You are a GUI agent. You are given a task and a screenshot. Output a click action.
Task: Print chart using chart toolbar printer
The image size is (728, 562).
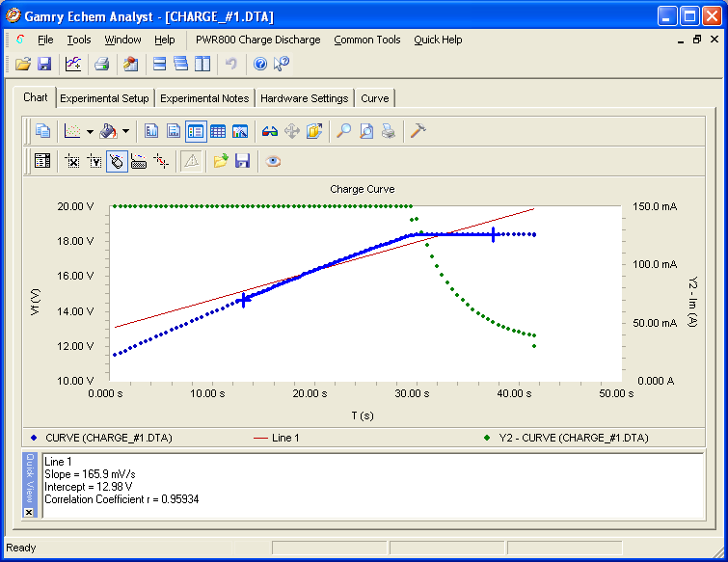click(389, 131)
